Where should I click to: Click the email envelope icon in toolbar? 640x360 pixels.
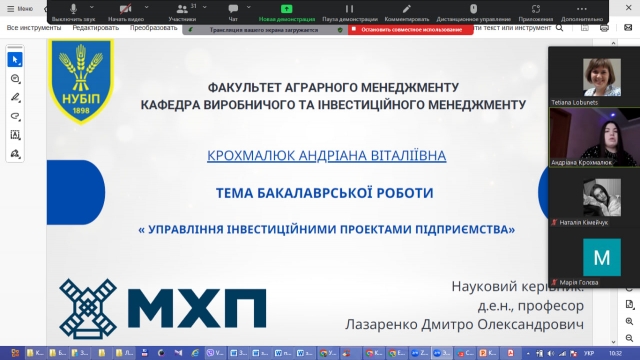(628, 28)
